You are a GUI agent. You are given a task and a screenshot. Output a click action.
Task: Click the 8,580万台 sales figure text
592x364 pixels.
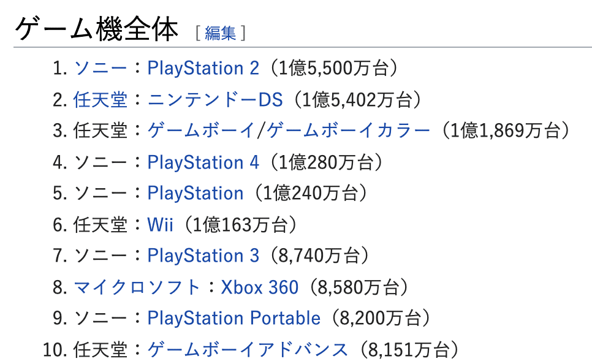(359, 287)
